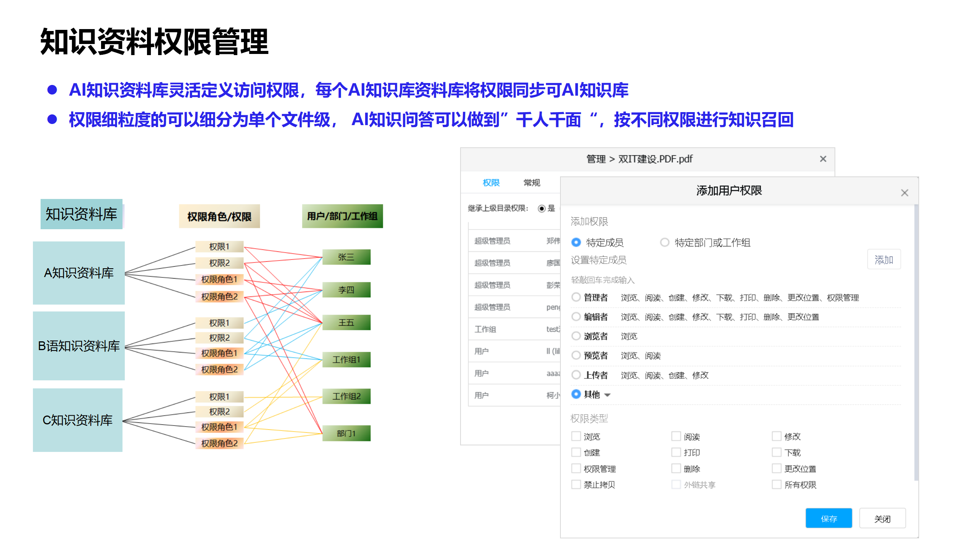Expand the 其他 dropdown arrow

tap(607, 395)
